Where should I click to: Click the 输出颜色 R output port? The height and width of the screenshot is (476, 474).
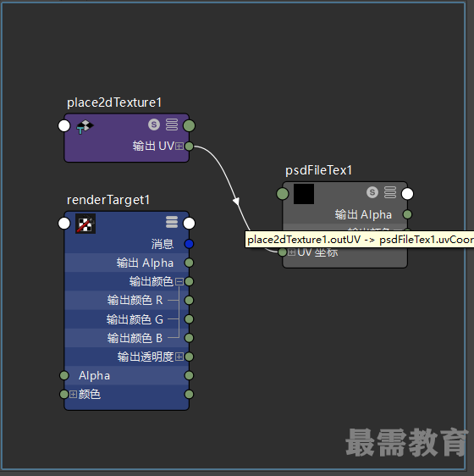pos(189,300)
